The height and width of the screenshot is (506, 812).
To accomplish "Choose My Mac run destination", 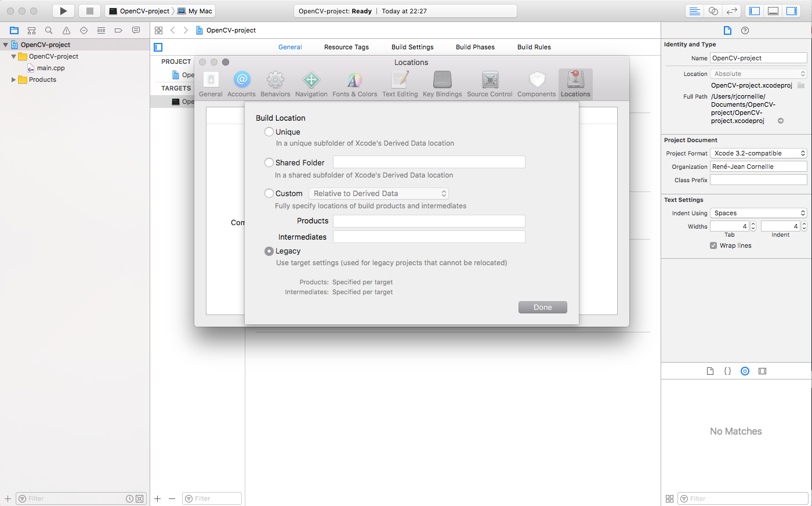I will tap(195, 11).
